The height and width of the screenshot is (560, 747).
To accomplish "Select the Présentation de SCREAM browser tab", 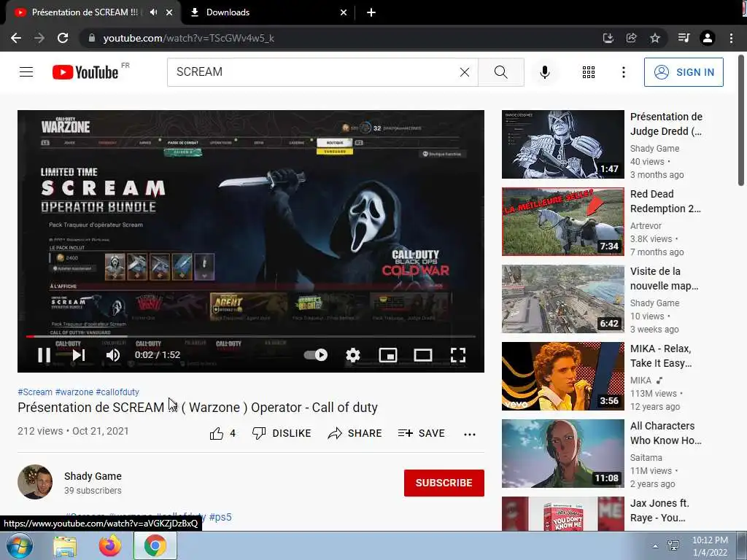I will coord(85,12).
